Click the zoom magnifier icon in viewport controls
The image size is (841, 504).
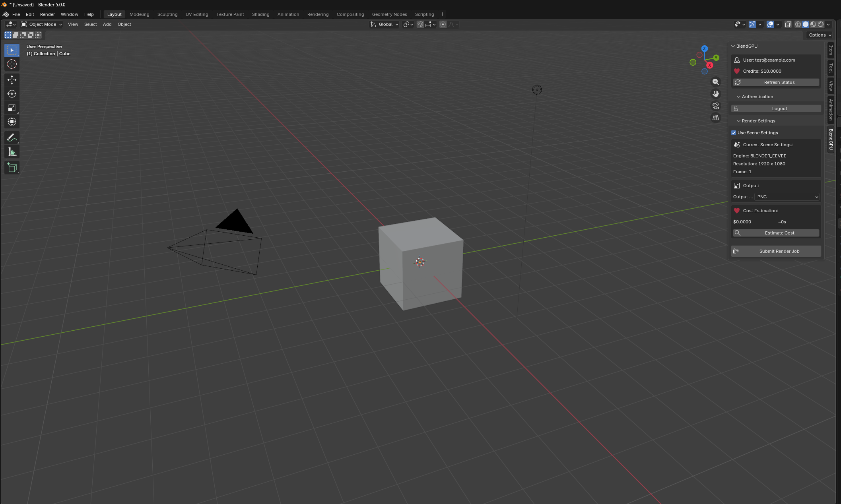pos(715,81)
